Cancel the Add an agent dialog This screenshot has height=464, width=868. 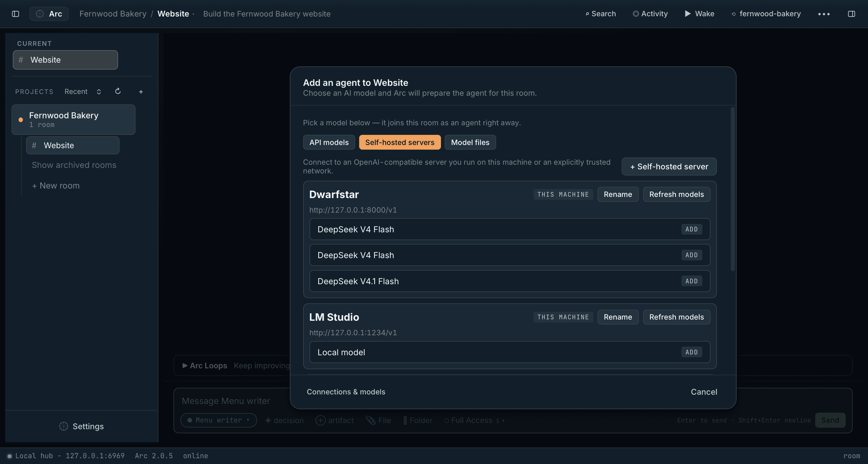coord(704,391)
